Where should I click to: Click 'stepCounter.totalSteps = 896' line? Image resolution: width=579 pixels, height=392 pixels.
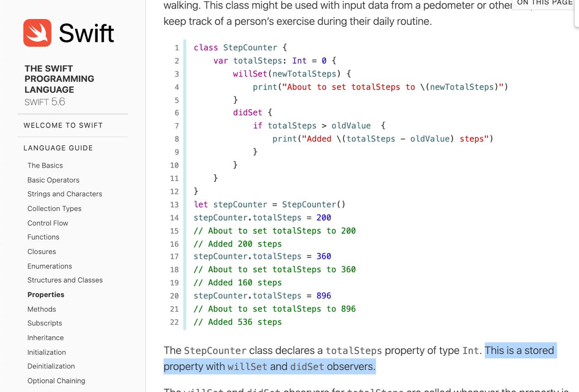[x=262, y=296]
